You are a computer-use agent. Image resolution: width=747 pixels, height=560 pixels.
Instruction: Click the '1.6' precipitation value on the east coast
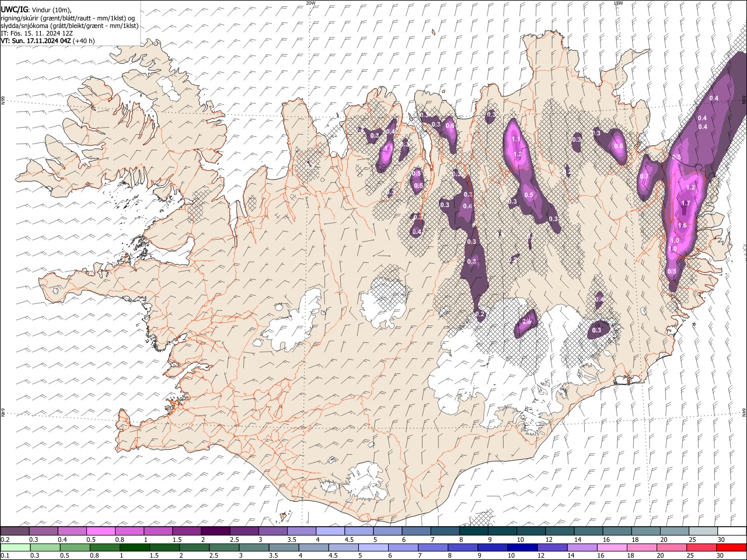click(682, 225)
